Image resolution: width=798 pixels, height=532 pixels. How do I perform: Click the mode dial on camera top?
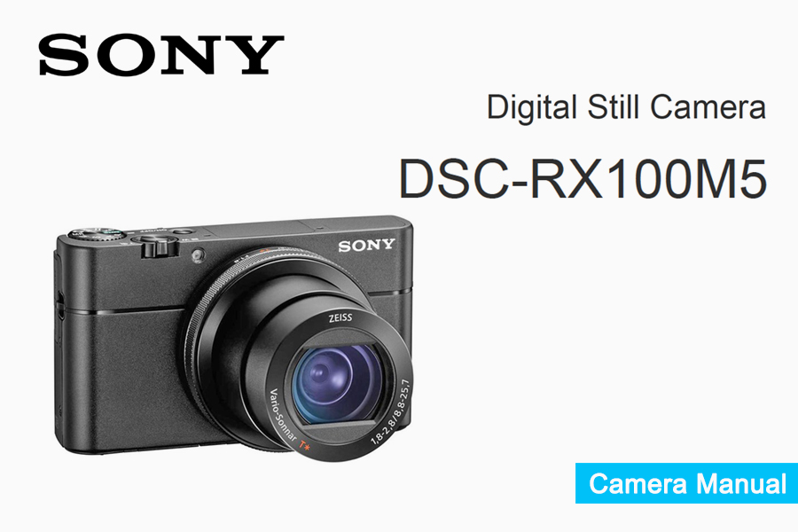[97, 234]
